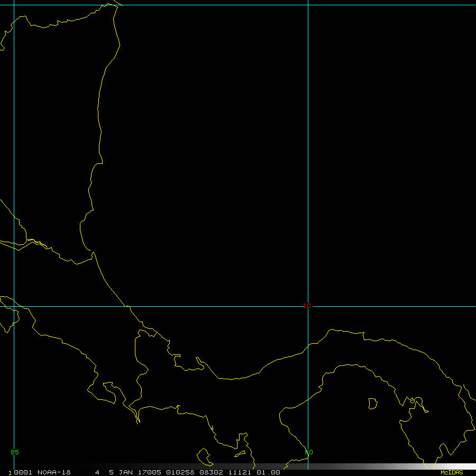Click the 0001 frame number in status line
Screen dimensions: 476x476
pyautogui.click(x=23, y=472)
